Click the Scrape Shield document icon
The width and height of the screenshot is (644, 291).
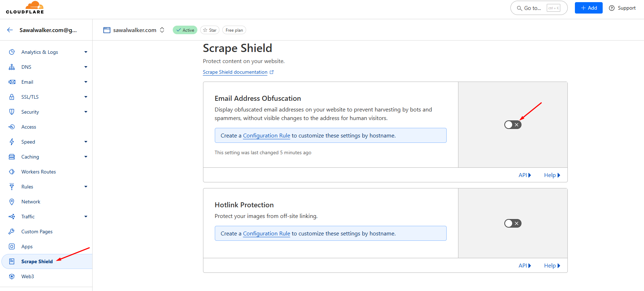point(12,261)
